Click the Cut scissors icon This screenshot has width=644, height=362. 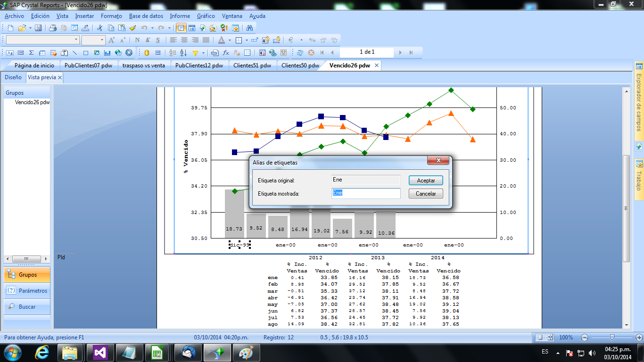[x=99, y=28]
